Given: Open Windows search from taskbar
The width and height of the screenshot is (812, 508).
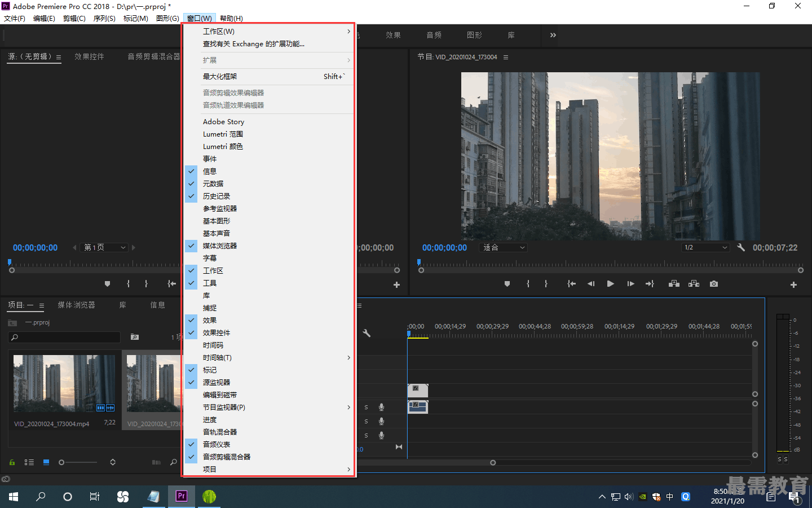Looking at the screenshot, I should [x=41, y=497].
